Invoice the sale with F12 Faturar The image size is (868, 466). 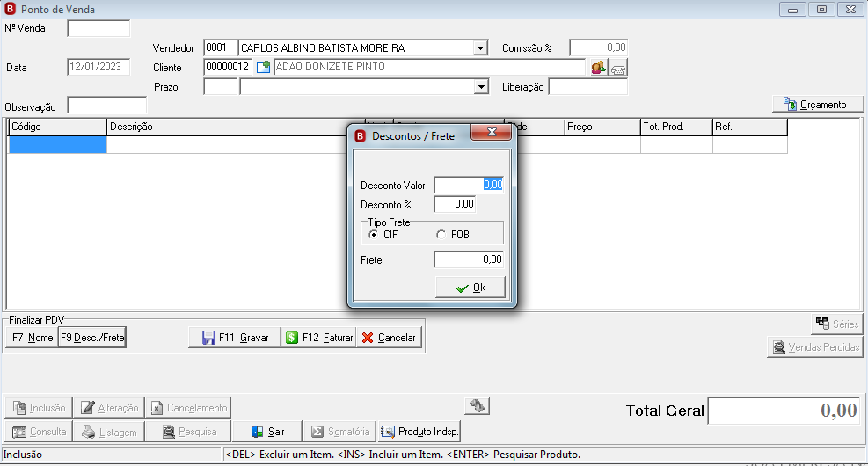tap(319, 337)
